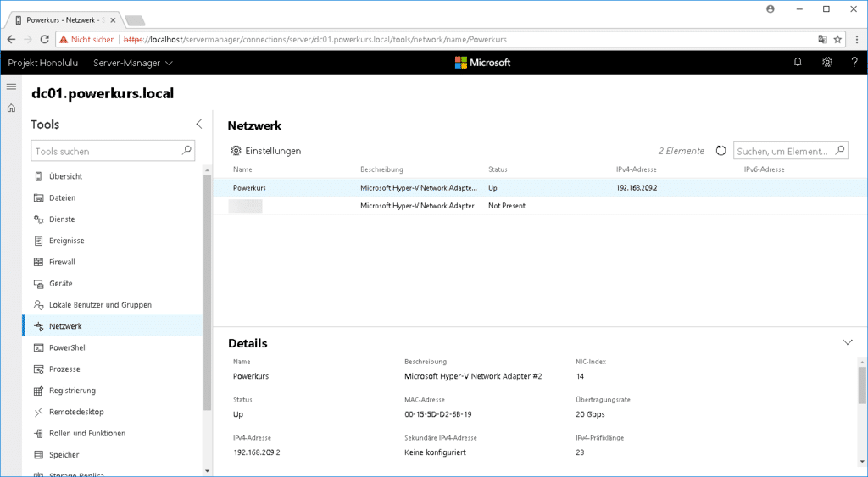
Task: Open Einstellungen for the network
Action: 265,151
